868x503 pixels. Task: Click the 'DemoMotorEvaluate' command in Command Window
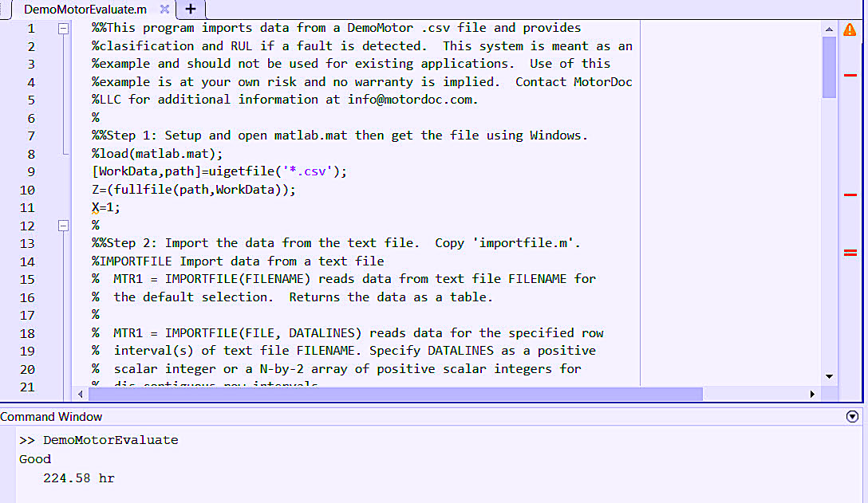tap(111, 440)
